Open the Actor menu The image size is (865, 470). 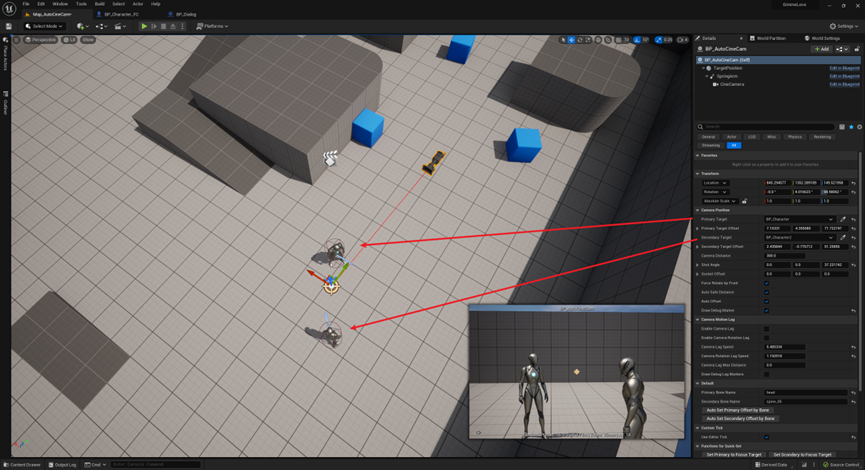coord(137,4)
